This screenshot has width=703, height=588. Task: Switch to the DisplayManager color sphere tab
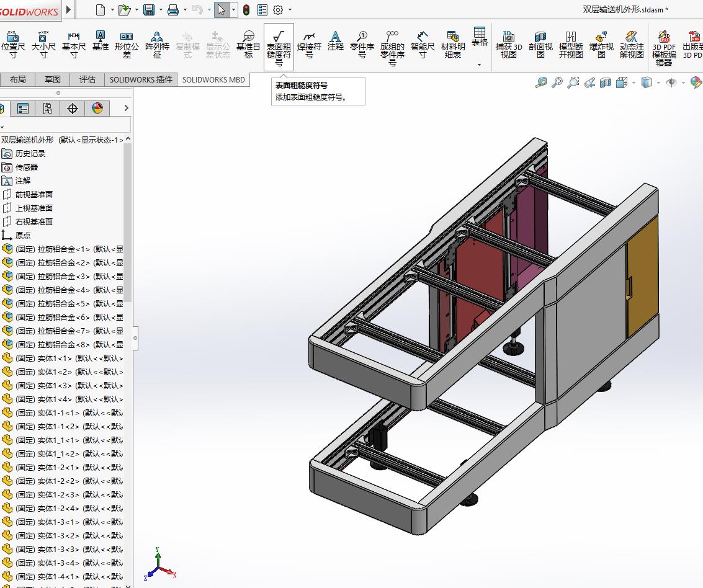pyautogui.click(x=97, y=108)
